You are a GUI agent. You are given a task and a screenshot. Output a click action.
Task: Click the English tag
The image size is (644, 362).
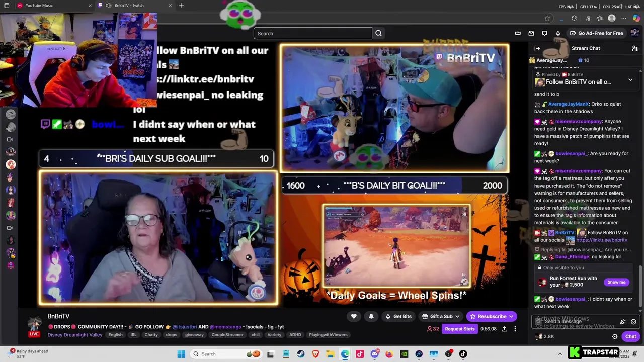pos(115,335)
